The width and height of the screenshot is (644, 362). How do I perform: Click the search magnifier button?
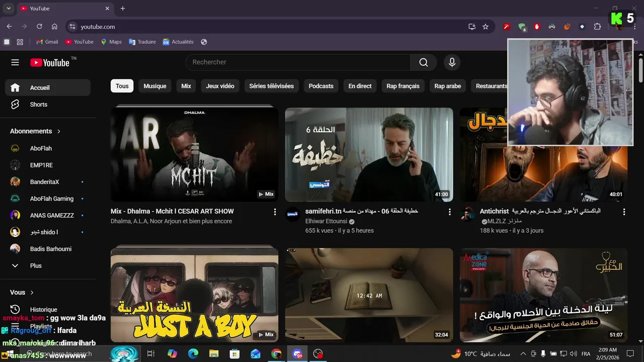tap(424, 62)
